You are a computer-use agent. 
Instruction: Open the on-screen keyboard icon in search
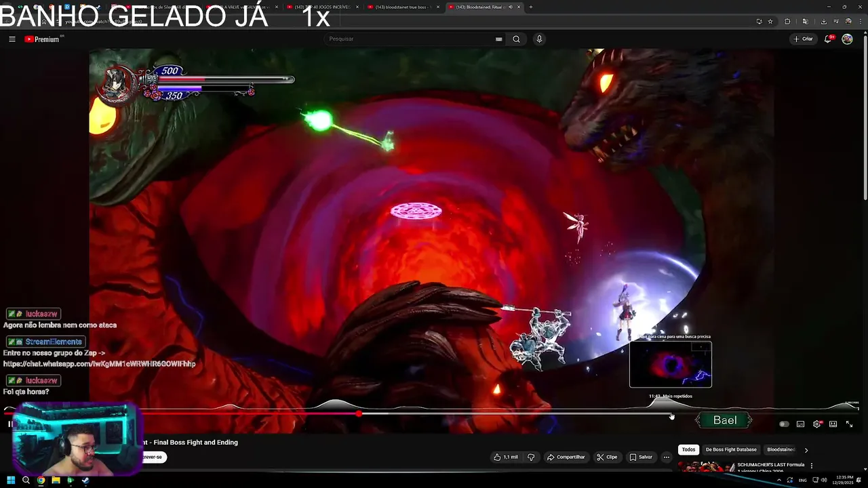click(x=498, y=39)
